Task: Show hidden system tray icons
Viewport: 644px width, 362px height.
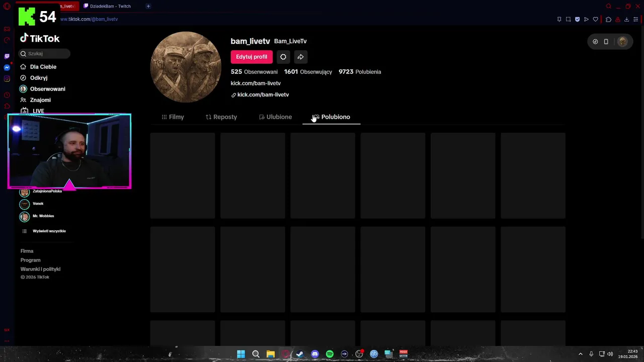Action: tap(580, 354)
